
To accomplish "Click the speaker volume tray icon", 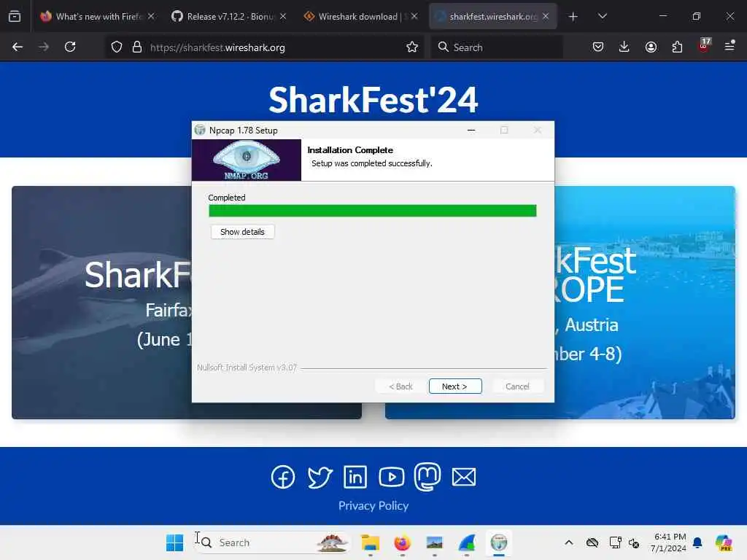I will coord(634,542).
